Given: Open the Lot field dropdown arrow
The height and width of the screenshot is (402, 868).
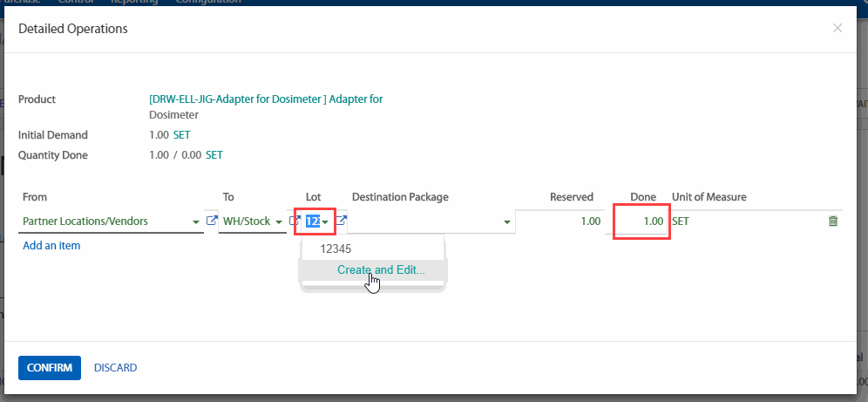Looking at the screenshot, I should pyautogui.click(x=325, y=222).
